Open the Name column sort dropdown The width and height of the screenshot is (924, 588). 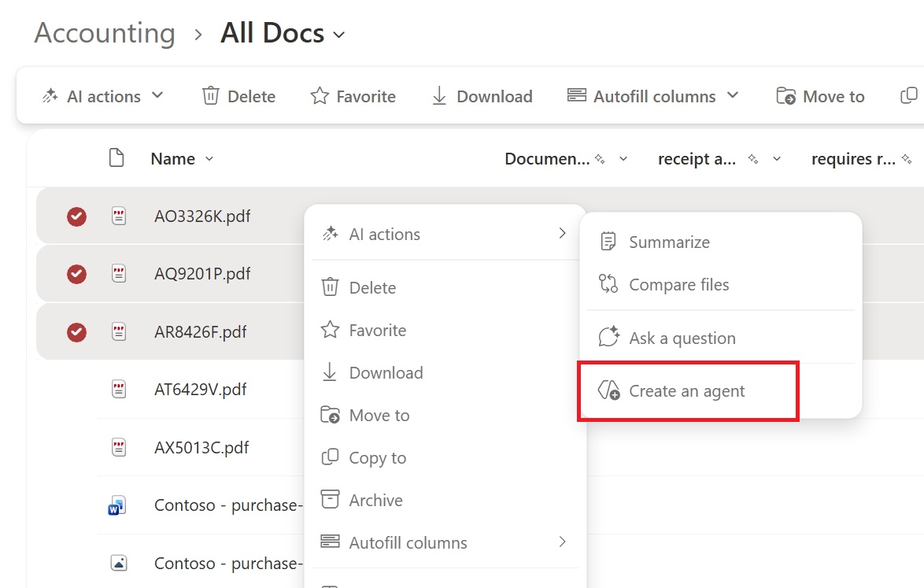click(x=209, y=158)
